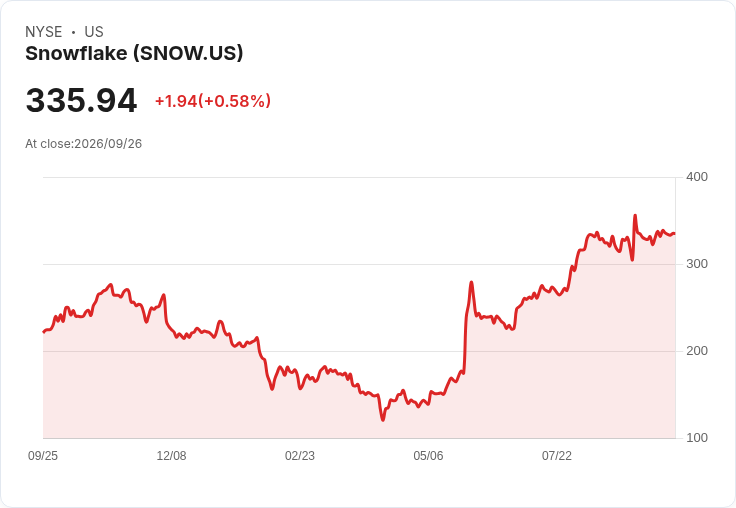Click the 100 y-axis label
Viewport: 736px width, 508px height.
point(697,438)
